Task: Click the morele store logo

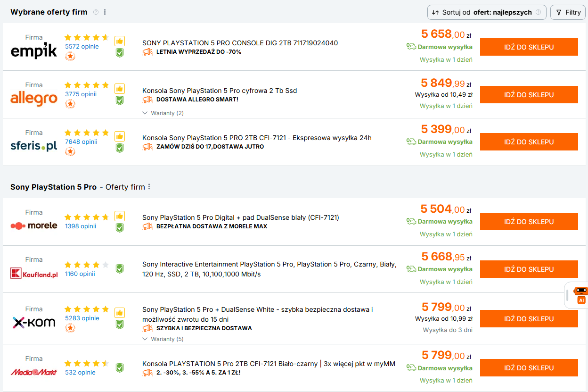Action: 33,225
